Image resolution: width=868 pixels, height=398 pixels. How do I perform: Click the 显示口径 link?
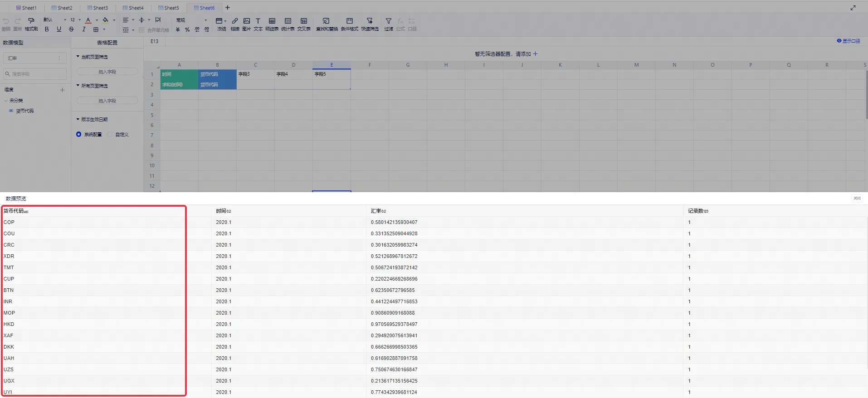coord(848,41)
